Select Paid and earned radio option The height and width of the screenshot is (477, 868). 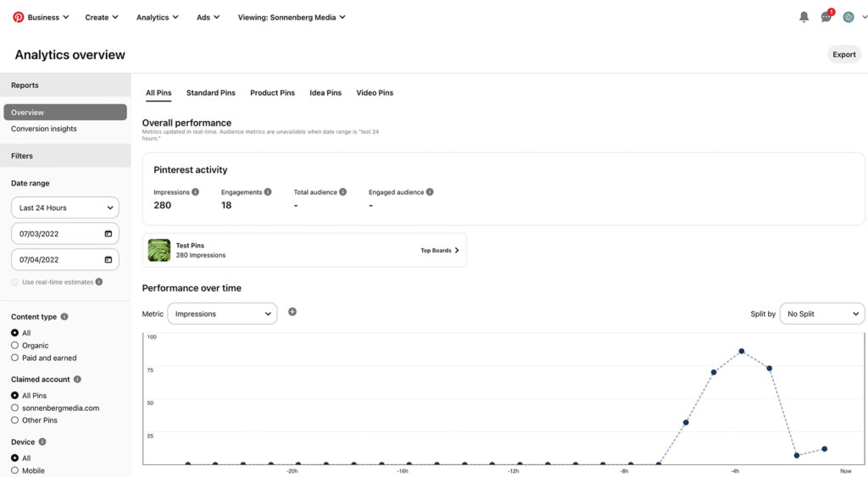point(15,358)
